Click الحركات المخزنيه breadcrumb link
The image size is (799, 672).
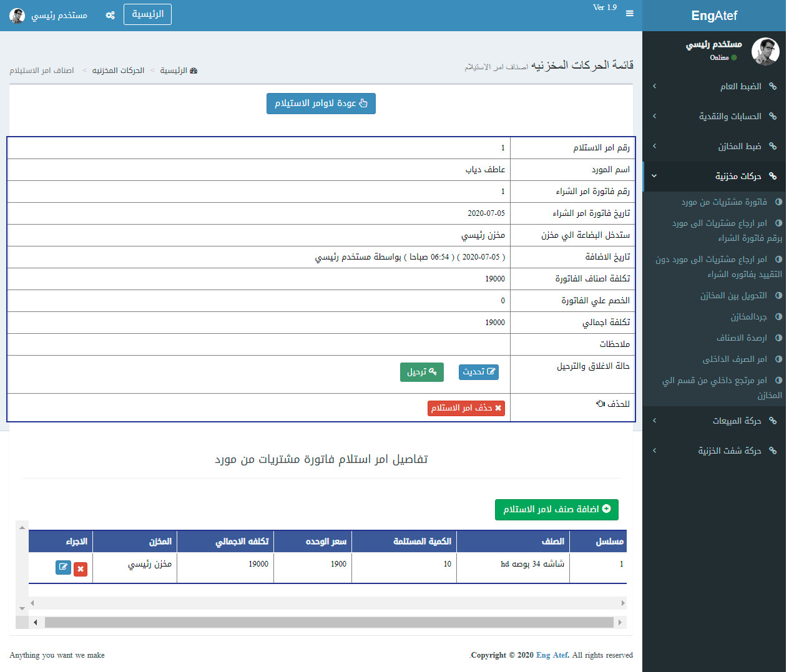tap(118, 71)
